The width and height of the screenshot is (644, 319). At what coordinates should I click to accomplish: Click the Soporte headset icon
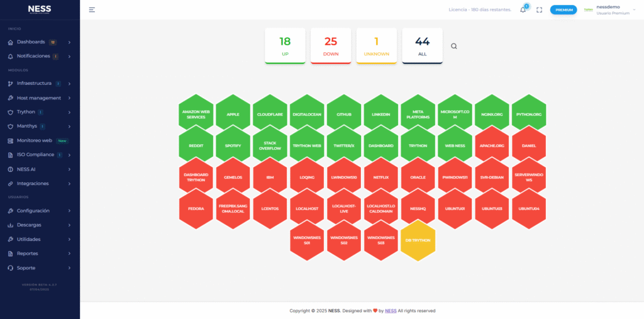tap(11, 268)
